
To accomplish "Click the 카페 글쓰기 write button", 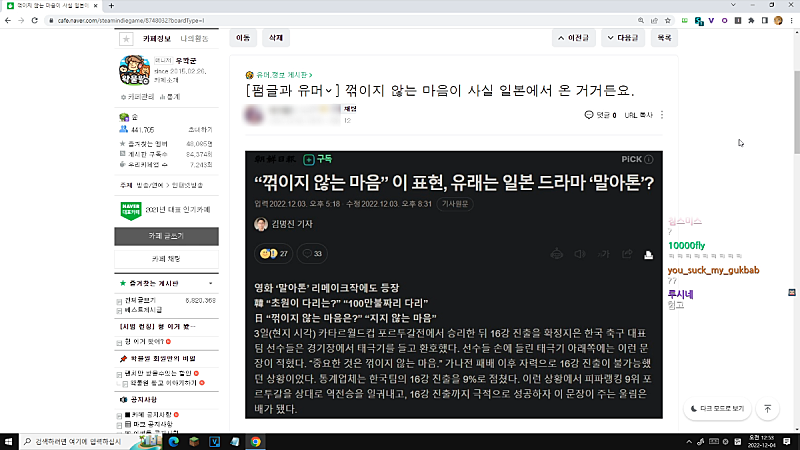I will 166,236.
